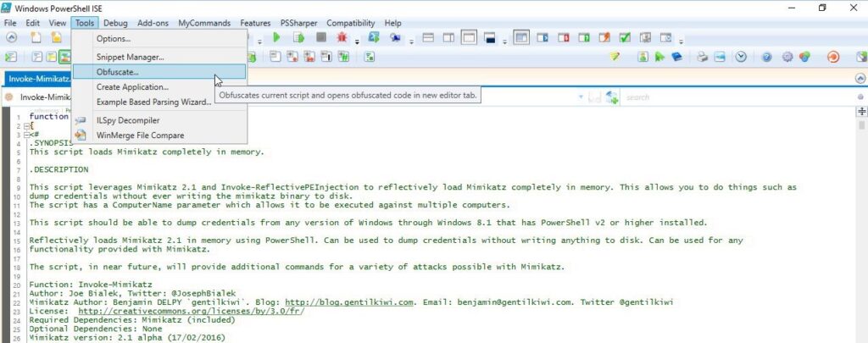Click the search input field
This screenshot has width=868, height=343.
pyautogui.click(x=738, y=97)
